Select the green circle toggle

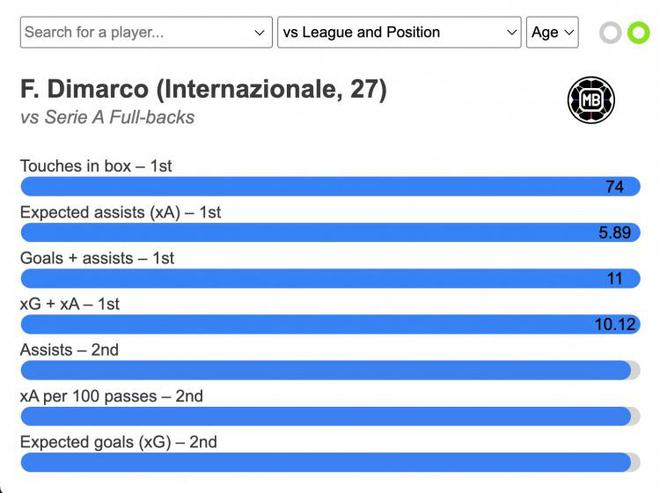638,33
